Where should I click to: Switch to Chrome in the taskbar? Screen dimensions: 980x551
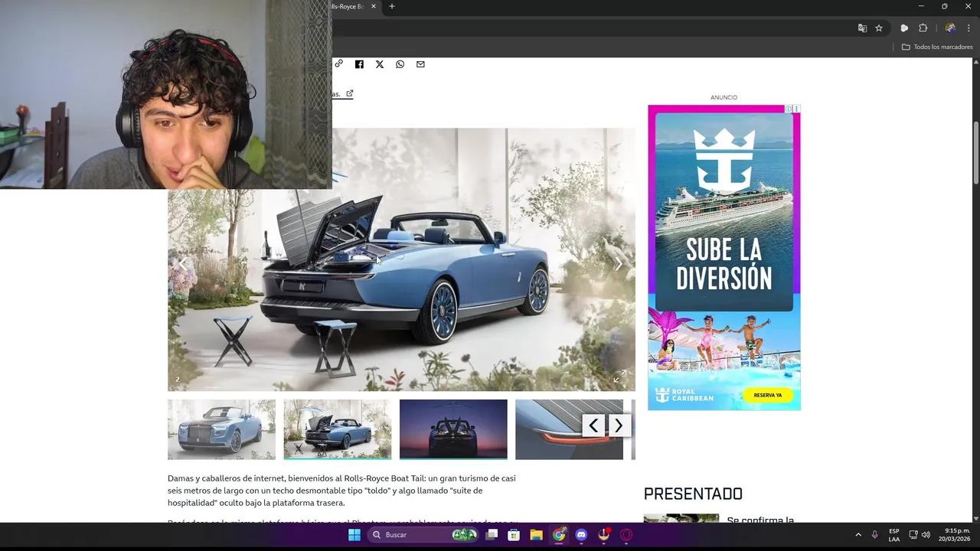click(x=559, y=535)
